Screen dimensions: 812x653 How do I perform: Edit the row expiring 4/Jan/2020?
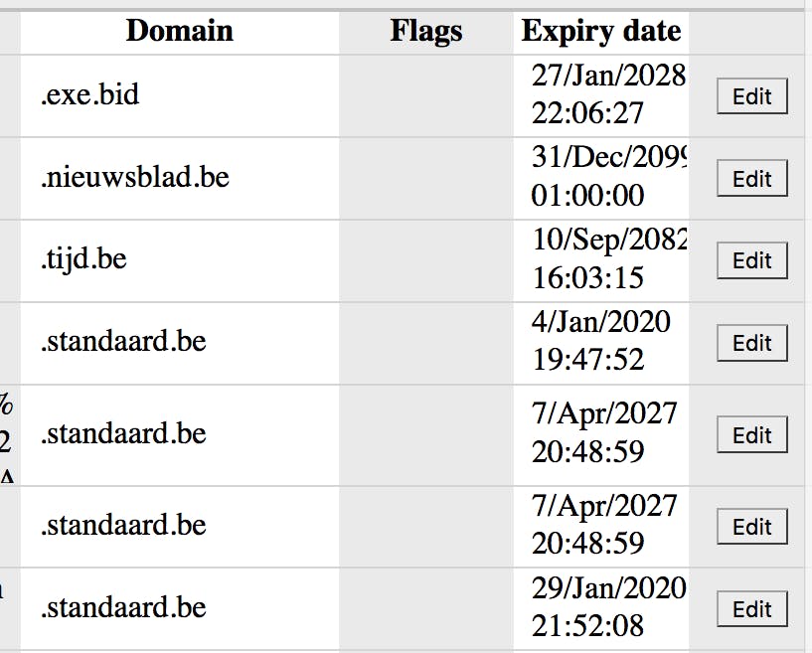click(x=751, y=343)
